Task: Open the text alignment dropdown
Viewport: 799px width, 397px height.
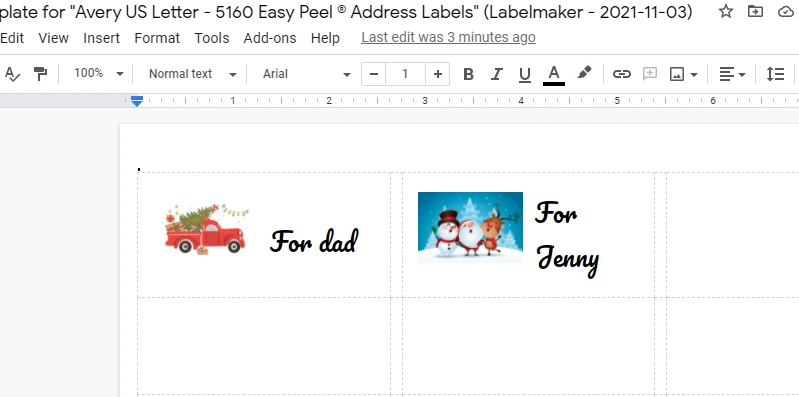Action: click(732, 74)
